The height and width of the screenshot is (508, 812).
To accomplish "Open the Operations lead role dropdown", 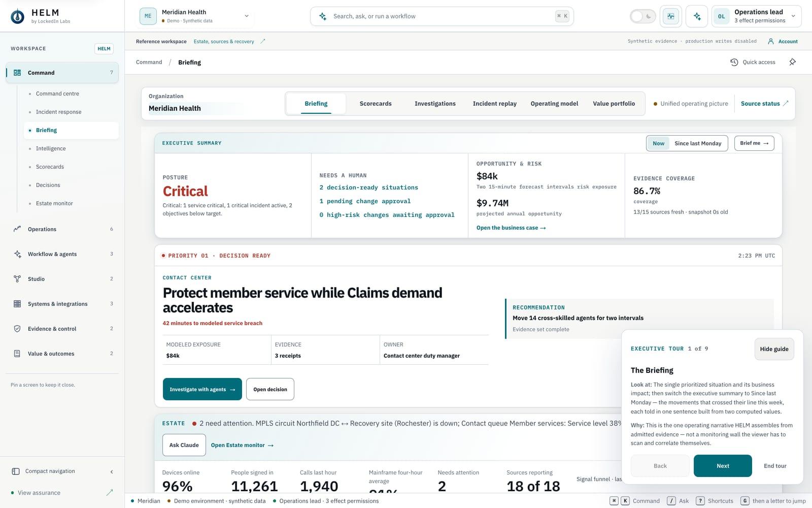I will (x=757, y=16).
